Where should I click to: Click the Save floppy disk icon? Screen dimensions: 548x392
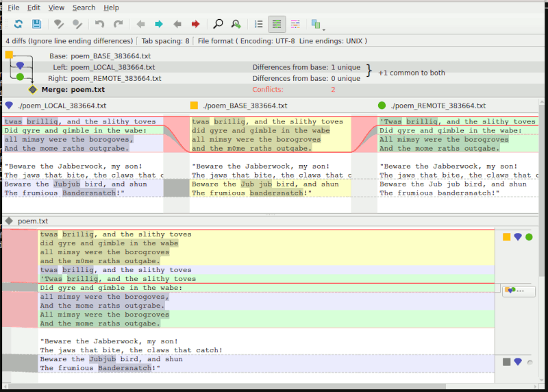pyautogui.click(x=36, y=24)
